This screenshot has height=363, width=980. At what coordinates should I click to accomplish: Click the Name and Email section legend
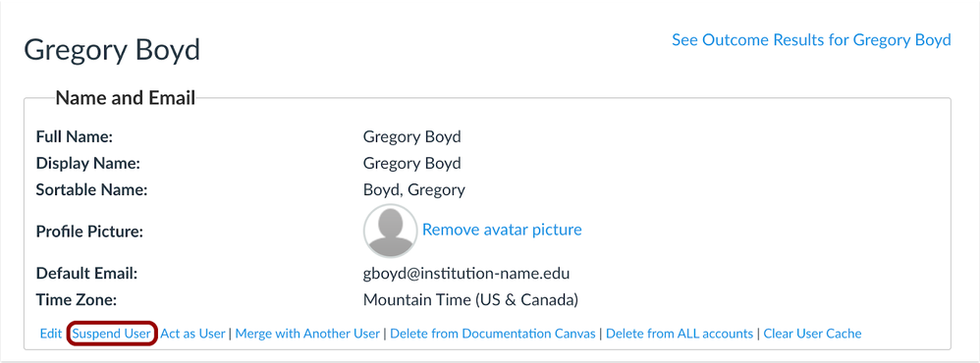[126, 98]
